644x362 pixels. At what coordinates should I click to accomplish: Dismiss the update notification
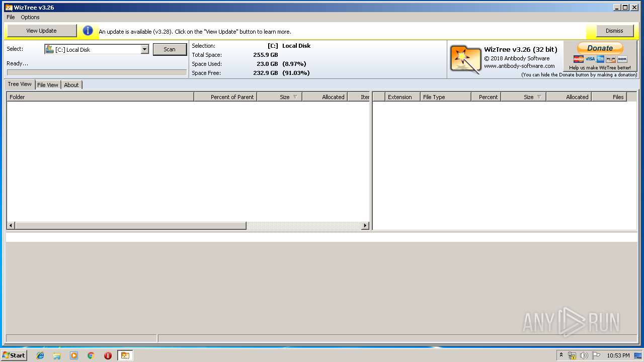pyautogui.click(x=614, y=31)
